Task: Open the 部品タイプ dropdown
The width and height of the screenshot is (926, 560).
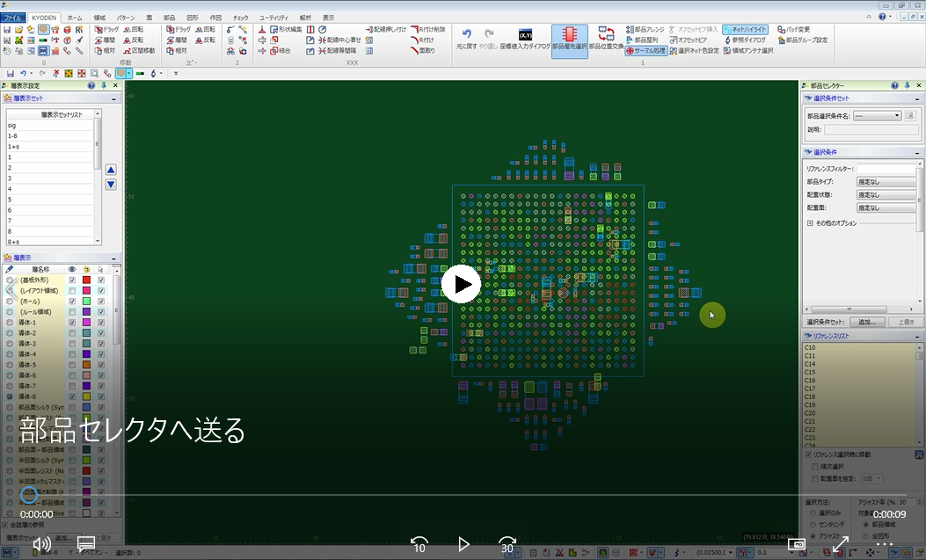Action: (886, 182)
